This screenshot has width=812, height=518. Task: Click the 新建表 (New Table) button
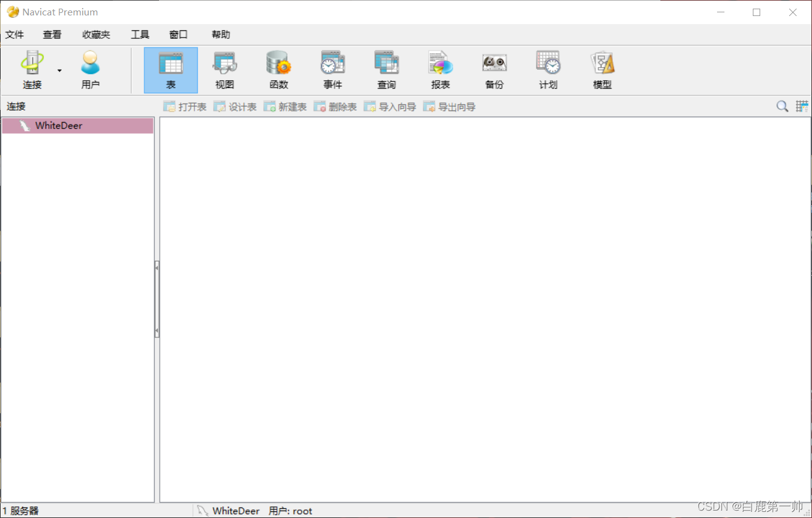tap(285, 107)
